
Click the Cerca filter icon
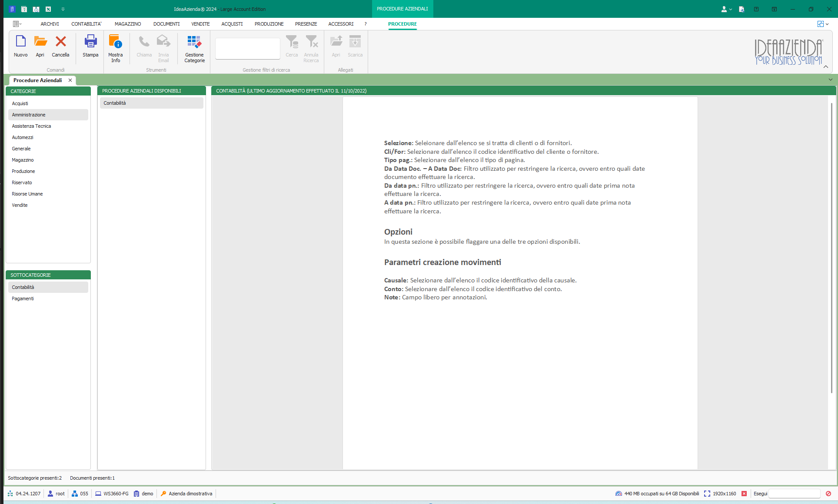pos(292,41)
